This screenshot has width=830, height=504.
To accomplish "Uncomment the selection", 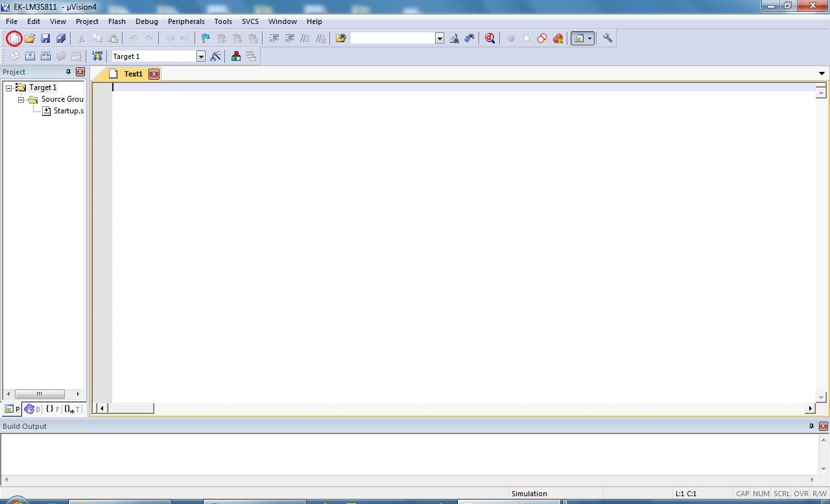I will pyautogui.click(x=320, y=38).
